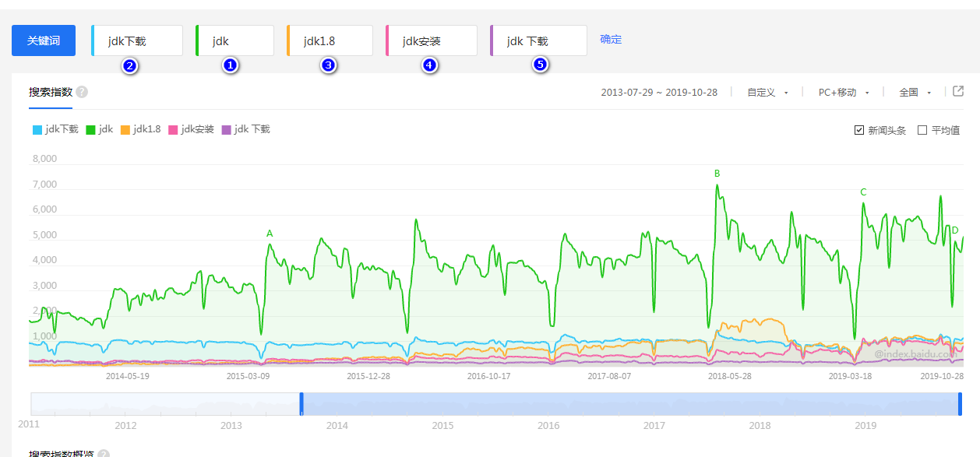Disable the 新闻头条 checkbox

(x=860, y=128)
